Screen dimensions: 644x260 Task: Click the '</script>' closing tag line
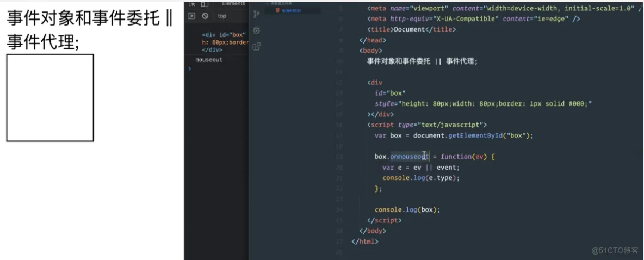click(x=384, y=220)
